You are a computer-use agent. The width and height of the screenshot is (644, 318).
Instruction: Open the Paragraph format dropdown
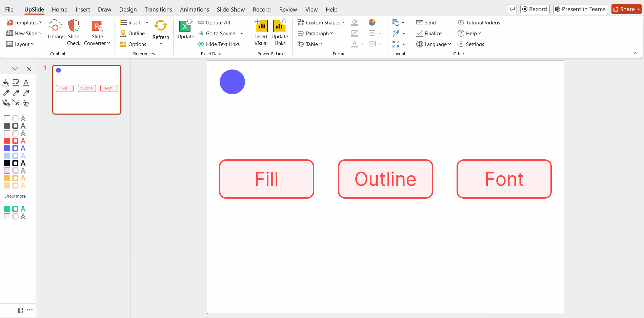click(x=315, y=33)
